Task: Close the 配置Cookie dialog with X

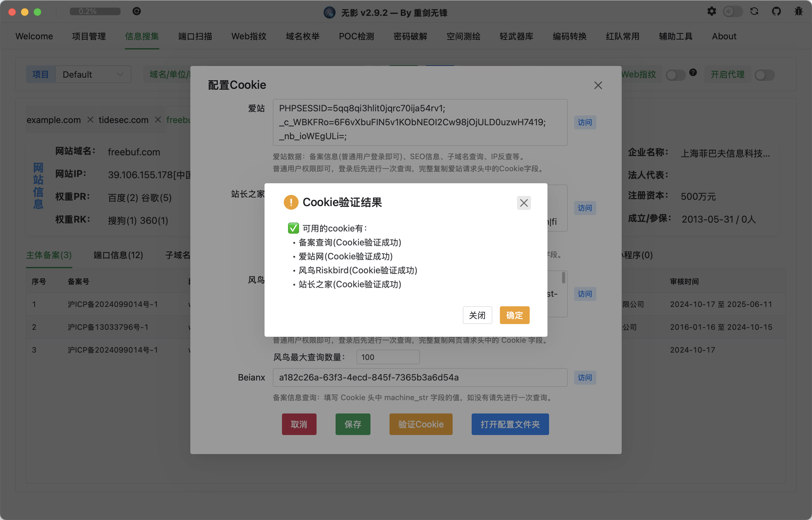Action: [x=598, y=85]
